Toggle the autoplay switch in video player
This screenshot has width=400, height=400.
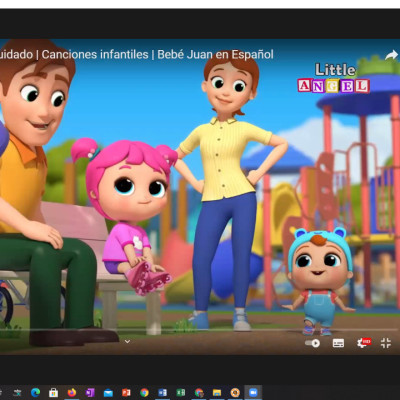312,343
